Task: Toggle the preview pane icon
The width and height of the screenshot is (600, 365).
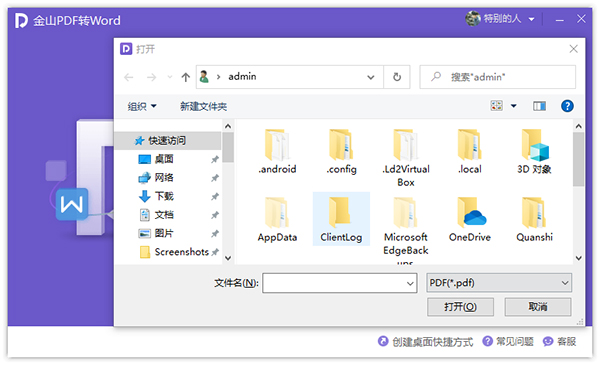Action: click(539, 106)
